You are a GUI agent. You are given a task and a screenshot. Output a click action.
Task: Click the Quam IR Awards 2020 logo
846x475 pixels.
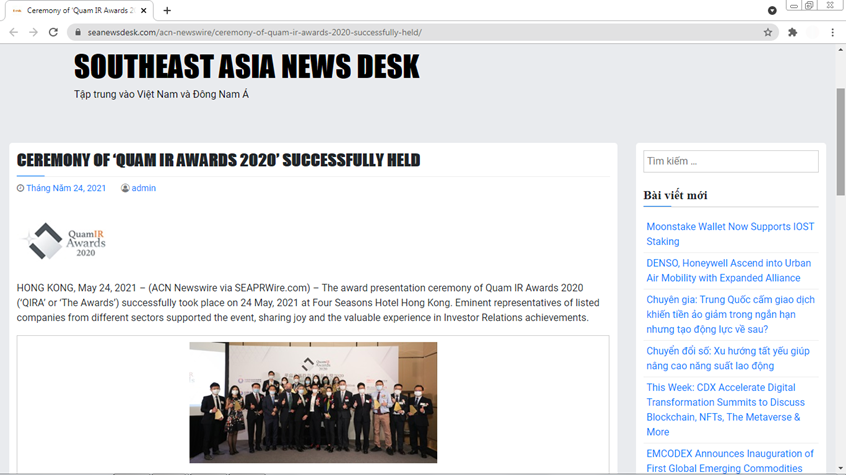tap(64, 241)
